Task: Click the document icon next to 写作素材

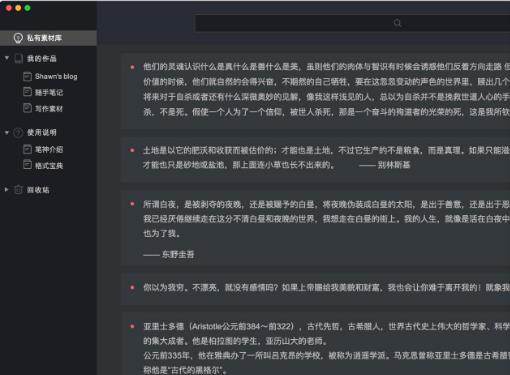Action: pos(27,108)
